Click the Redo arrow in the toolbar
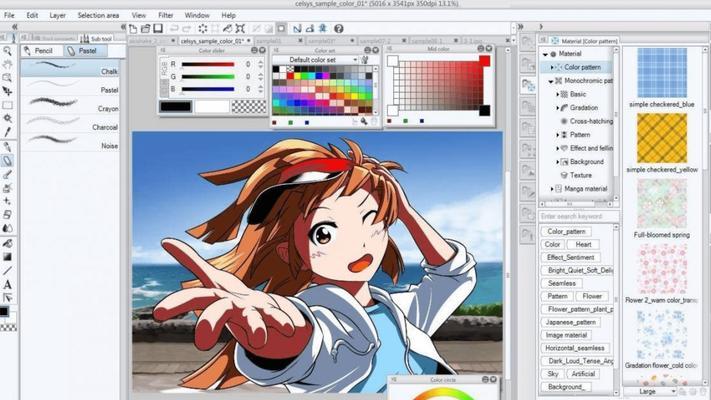The height and width of the screenshot is (400, 711). tap(186, 29)
